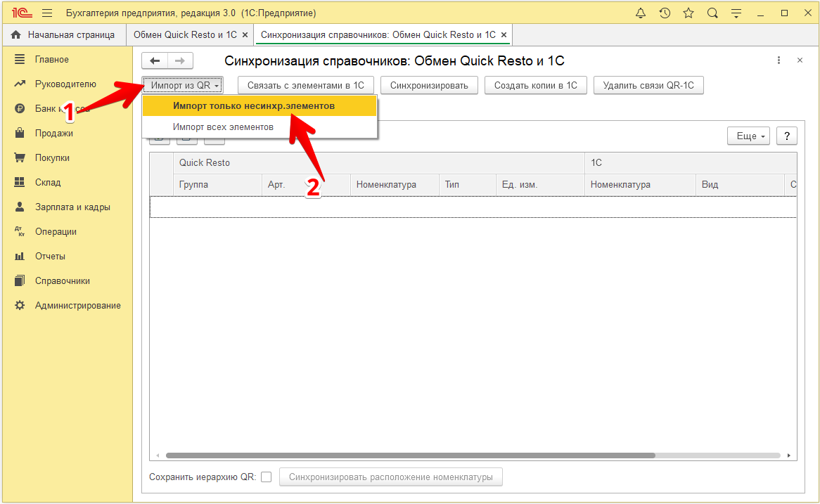Viewport: 820px width, 504px height.
Task: Click Номенклатура header under Quick Resto
Action: (x=395, y=185)
